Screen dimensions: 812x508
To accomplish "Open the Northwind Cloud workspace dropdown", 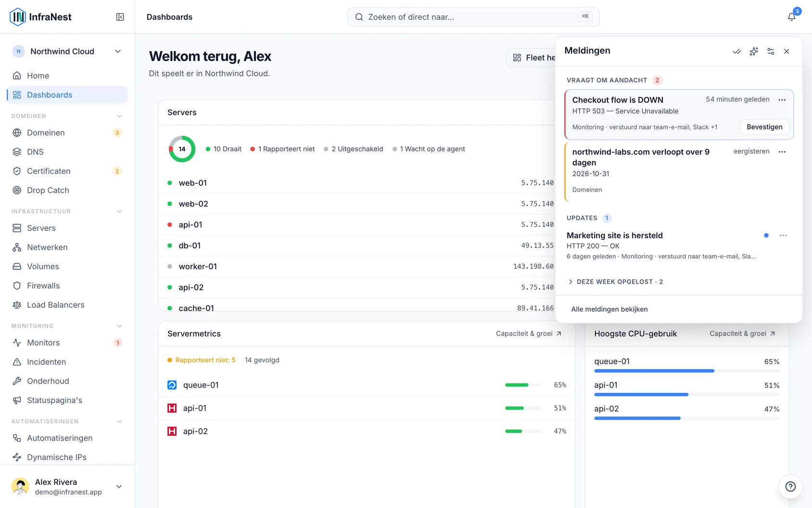I will point(67,52).
